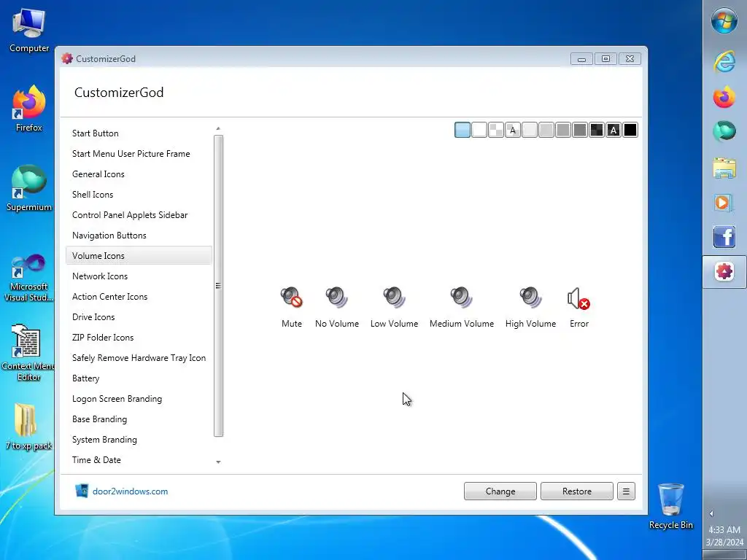Image resolution: width=747 pixels, height=560 pixels.
Task: Select the Low Volume icon
Action: pos(394,307)
